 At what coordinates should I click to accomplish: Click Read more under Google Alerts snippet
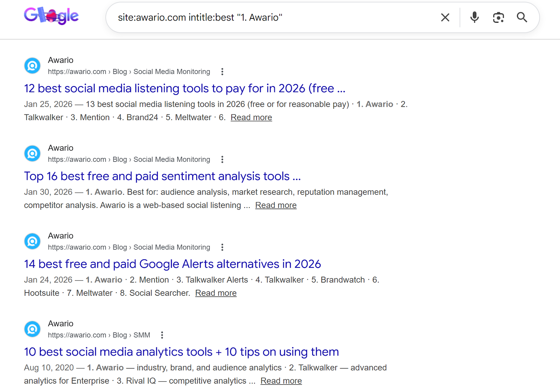coord(216,293)
